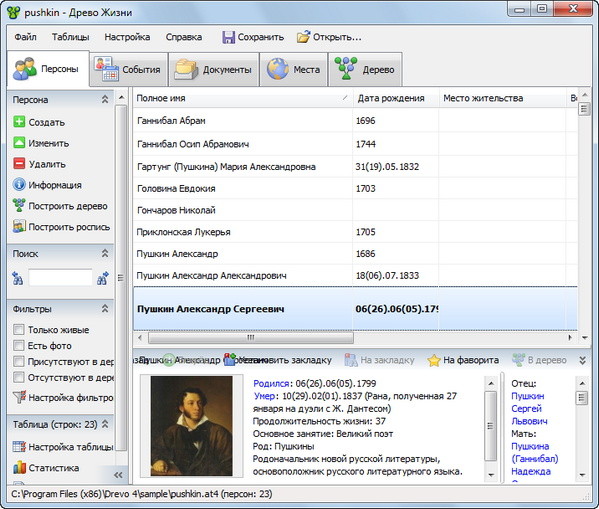This screenshot has width=599, height=509.
Task: Toggle the Есть фото checkbox
Action: coord(18,345)
